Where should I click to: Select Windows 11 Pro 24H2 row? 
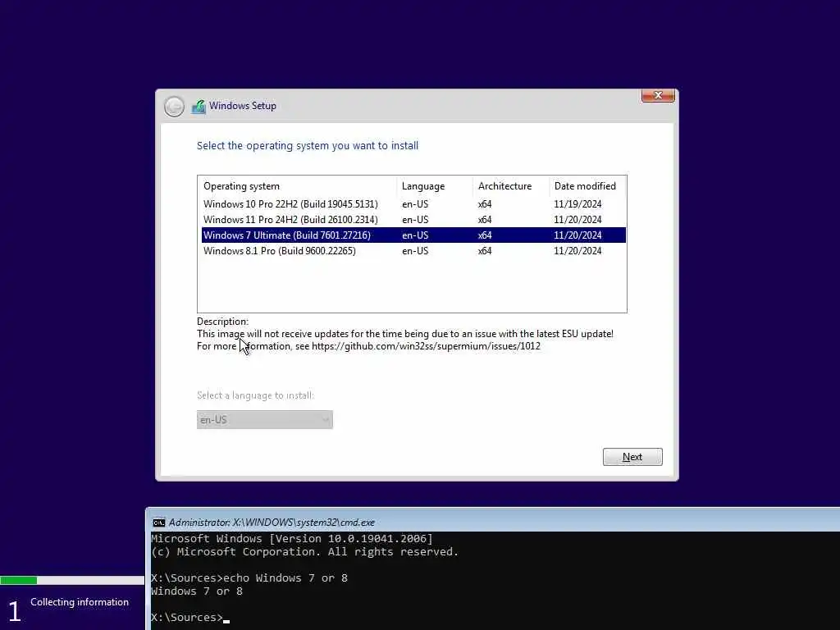click(413, 220)
